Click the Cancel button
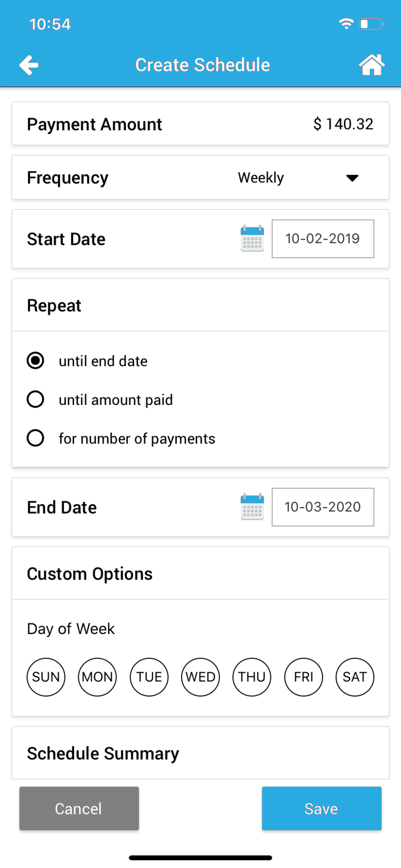 79,808
